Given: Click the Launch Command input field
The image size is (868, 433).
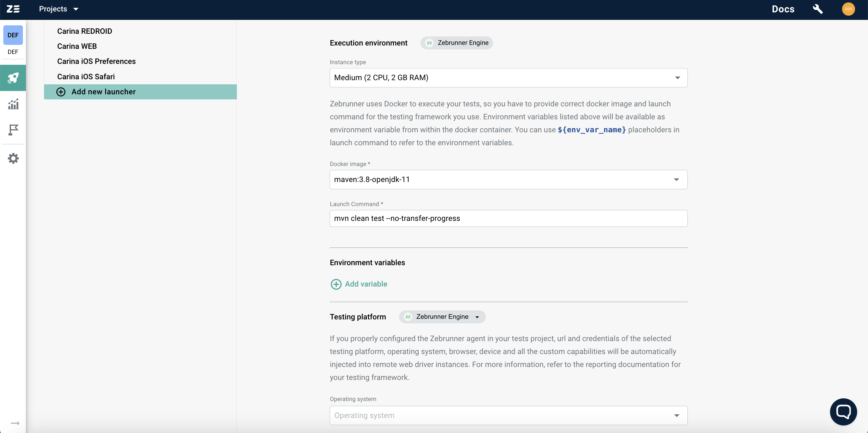Looking at the screenshot, I should click(x=508, y=218).
